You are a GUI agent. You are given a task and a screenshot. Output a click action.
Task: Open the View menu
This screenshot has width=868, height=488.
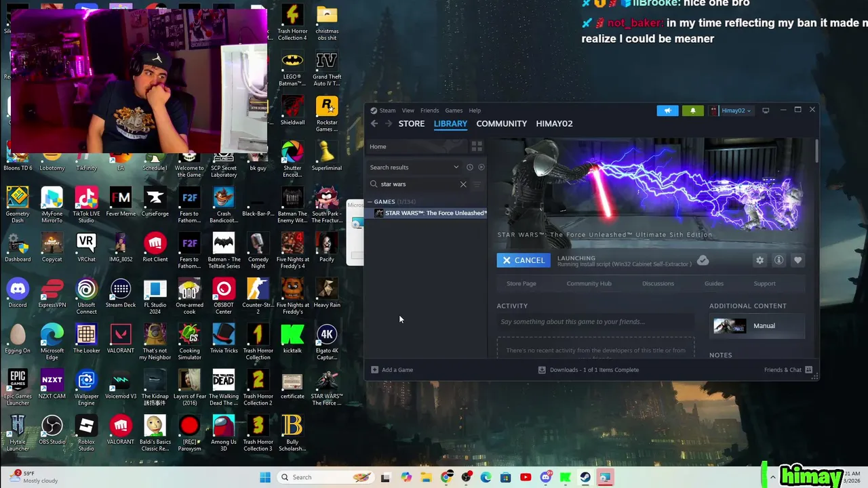click(x=408, y=110)
